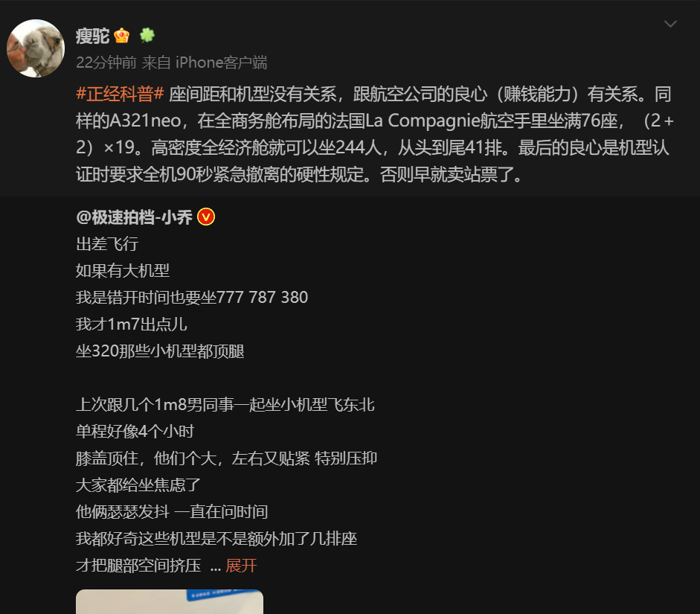700x614 pixels.
Task: Visit the @极速拍档-小乔 profile link
Action: point(134,217)
